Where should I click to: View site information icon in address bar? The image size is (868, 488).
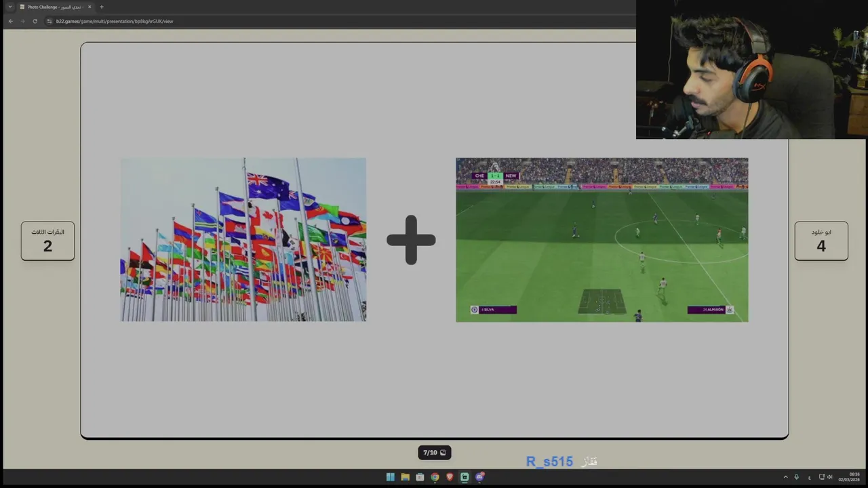50,21
